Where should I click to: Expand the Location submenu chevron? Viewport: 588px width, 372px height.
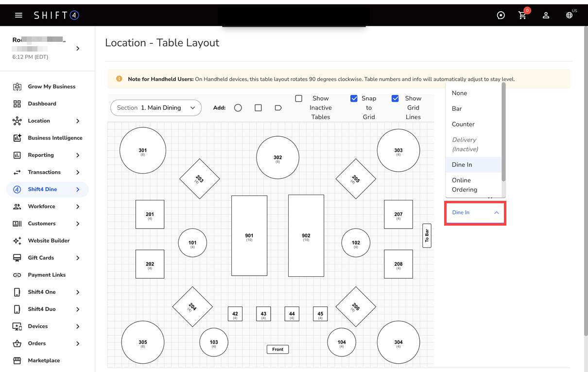pos(78,121)
